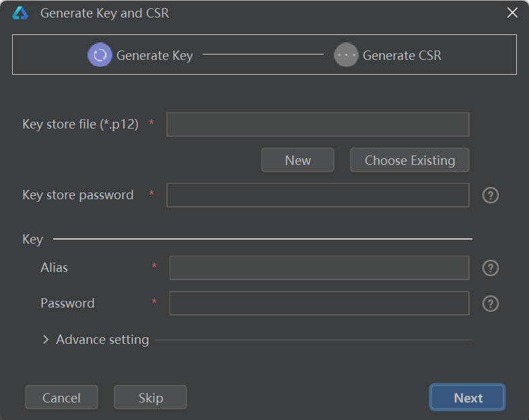This screenshot has height=420, width=529.
Task: Close the Generate Key and CSR dialog
Action: 513,13
